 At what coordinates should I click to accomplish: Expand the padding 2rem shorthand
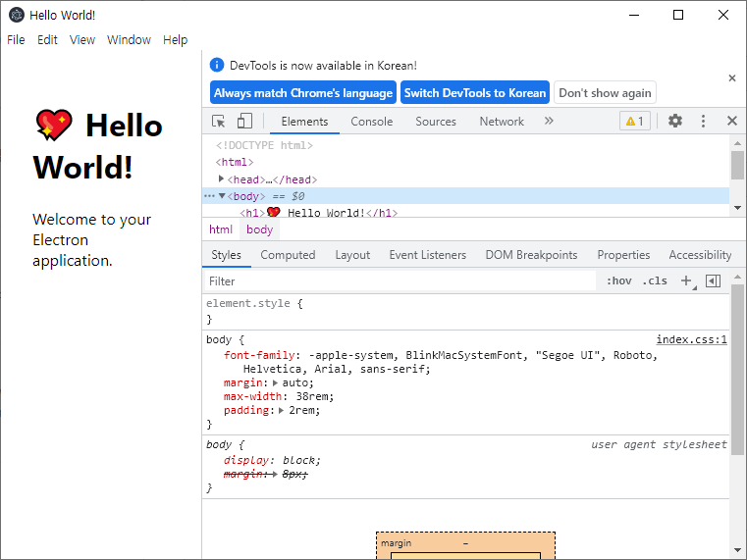pyautogui.click(x=282, y=410)
